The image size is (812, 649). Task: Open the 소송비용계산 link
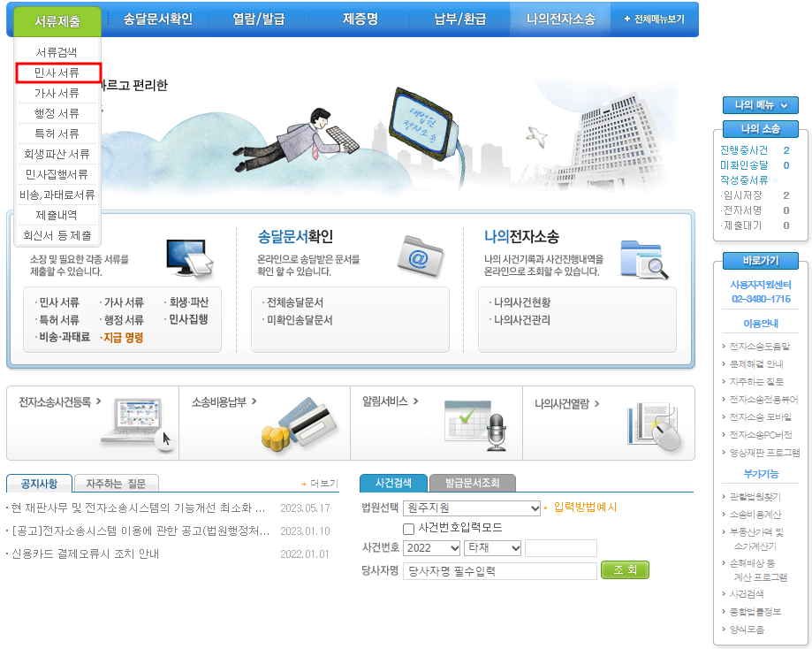pyautogui.click(x=755, y=515)
